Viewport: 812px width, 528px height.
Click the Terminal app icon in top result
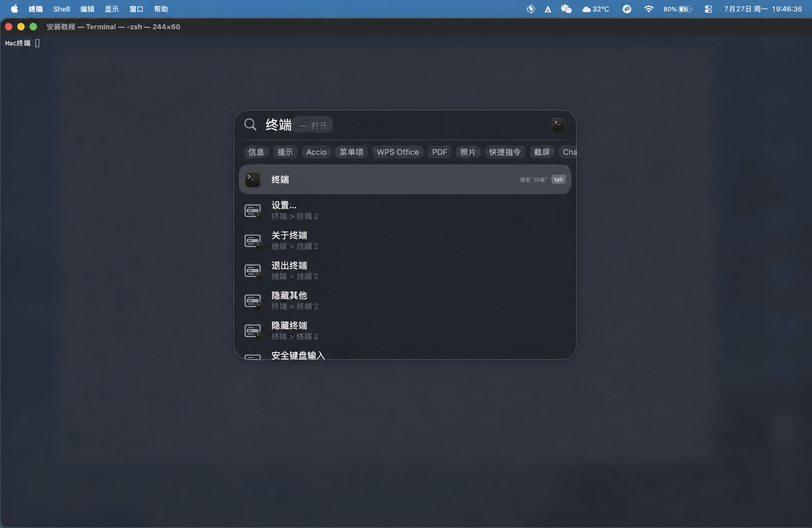tap(253, 180)
